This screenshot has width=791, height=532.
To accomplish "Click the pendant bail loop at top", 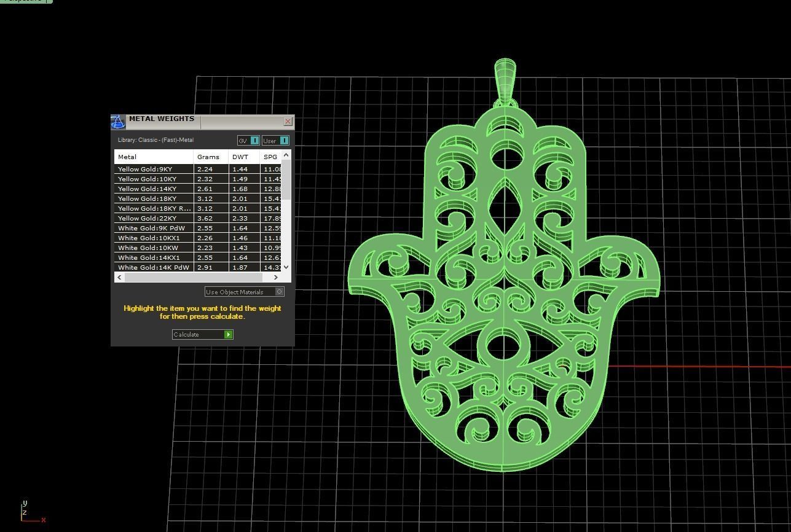I will click(505, 83).
